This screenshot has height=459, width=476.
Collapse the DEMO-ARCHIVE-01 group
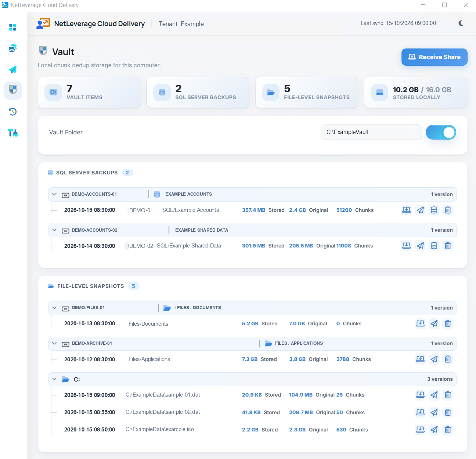(54, 343)
